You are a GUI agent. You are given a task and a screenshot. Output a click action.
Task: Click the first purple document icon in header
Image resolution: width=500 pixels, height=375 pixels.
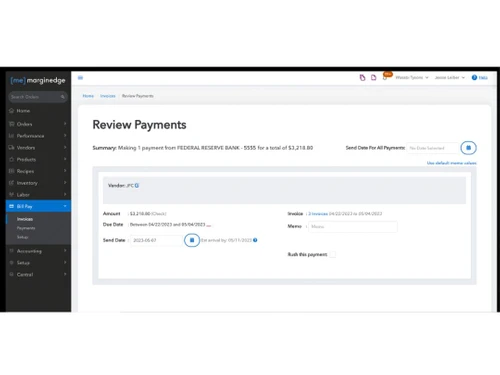point(362,78)
